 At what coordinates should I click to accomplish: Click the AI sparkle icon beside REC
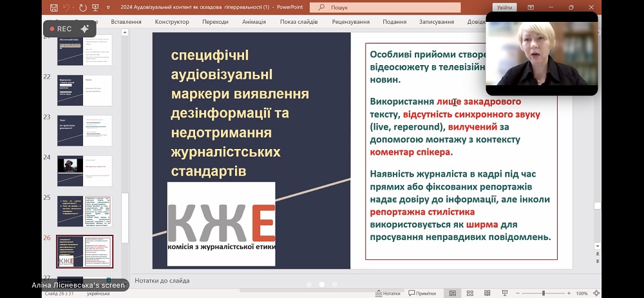click(x=84, y=29)
